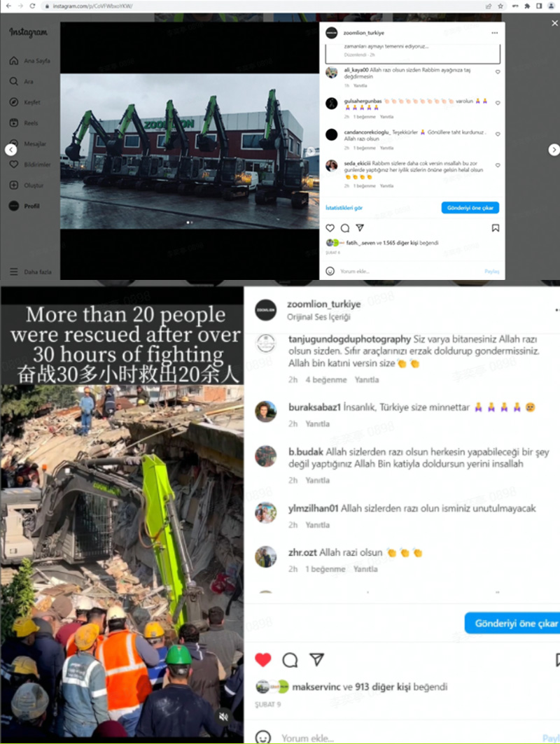This screenshot has width=560, height=744.
Task: Go to next post with right arrow
Action: click(x=554, y=150)
